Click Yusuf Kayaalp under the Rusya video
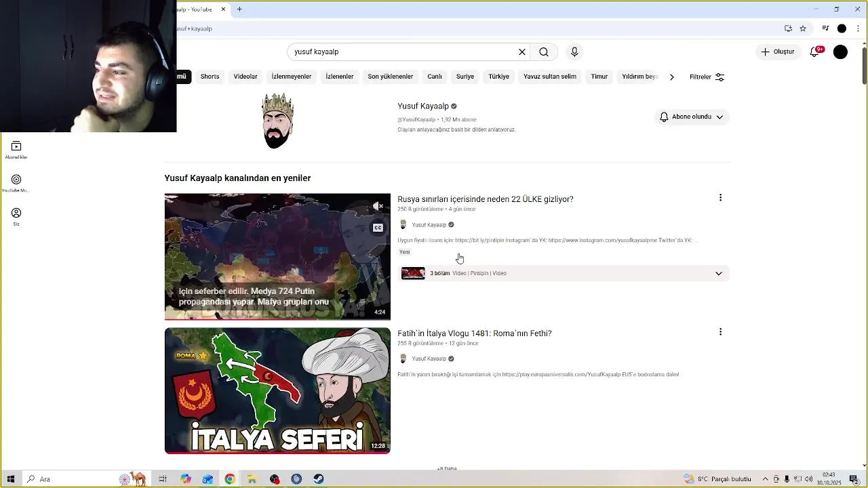868x488 pixels. (x=429, y=225)
